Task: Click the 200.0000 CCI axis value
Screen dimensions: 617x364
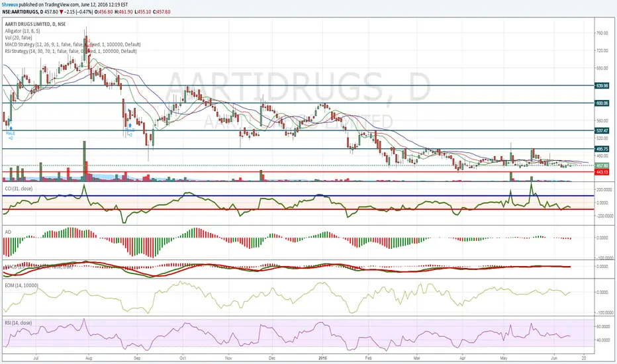Action: coord(604,190)
